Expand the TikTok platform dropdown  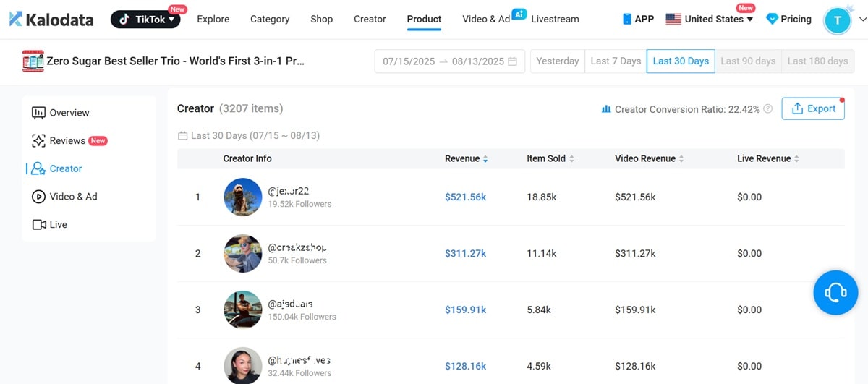pyautogui.click(x=145, y=20)
